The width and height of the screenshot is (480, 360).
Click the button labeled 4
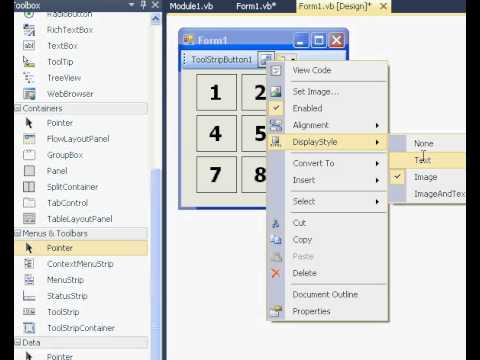coord(216,133)
